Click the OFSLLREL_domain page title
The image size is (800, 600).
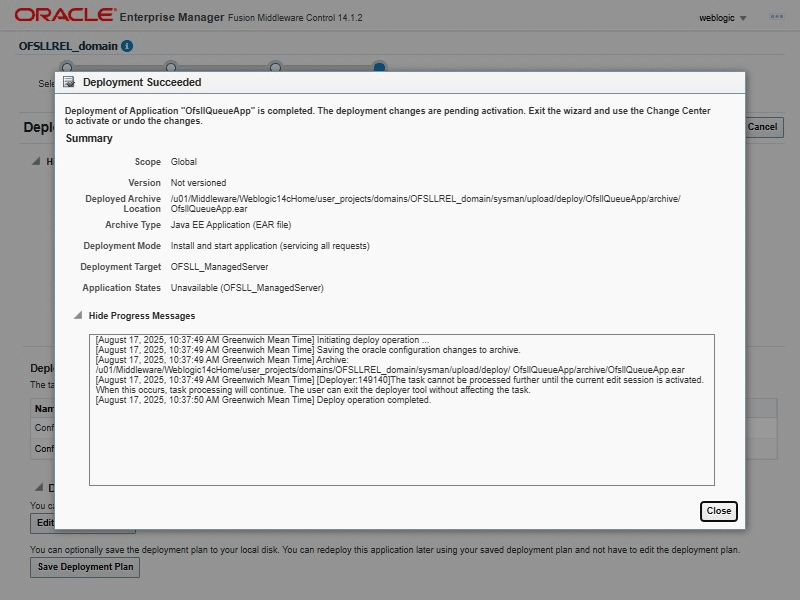click(68, 46)
